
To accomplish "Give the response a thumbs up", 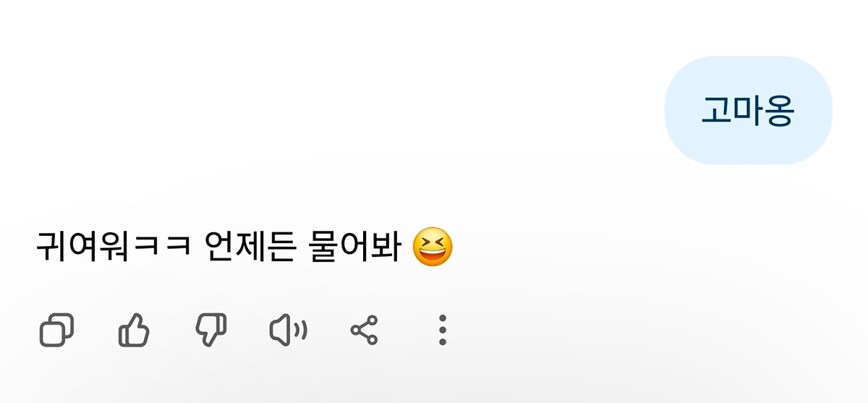I will point(134,331).
